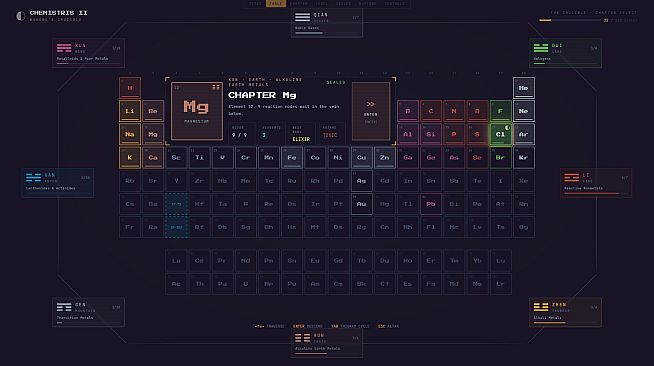Select the Silver (Ag) element cell
The height and width of the screenshot is (366, 654).
(362, 181)
